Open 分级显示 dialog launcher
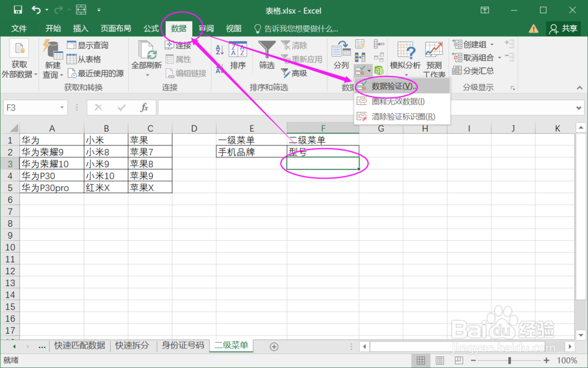This screenshot has width=588, height=368. (x=513, y=88)
